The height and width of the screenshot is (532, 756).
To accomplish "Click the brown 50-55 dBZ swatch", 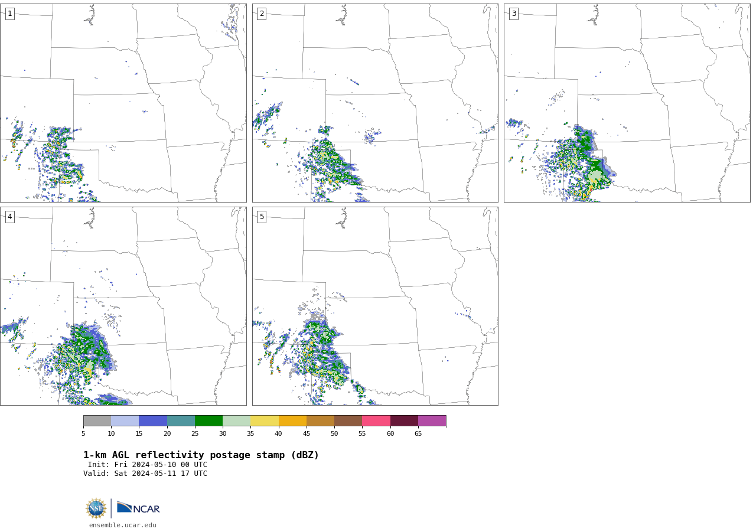I will 348,421.
